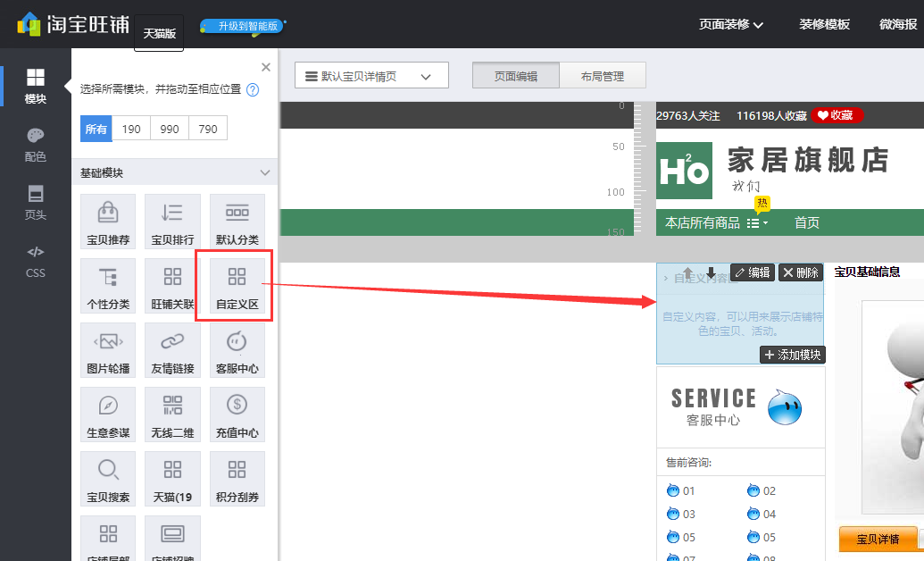This screenshot has width=924, height=561.
Task: Move the custom module down with the arrow
Action: tap(712, 272)
